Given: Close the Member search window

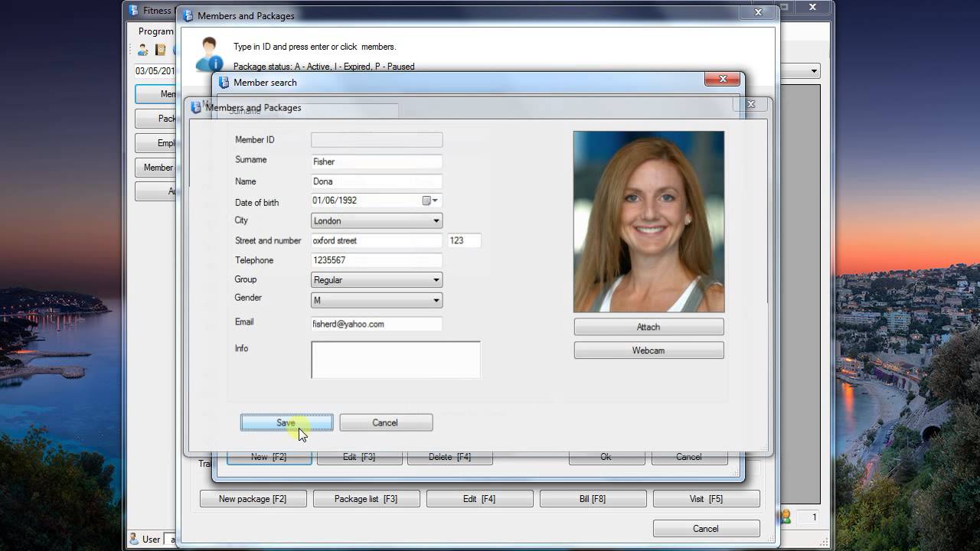Looking at the screenshot, I should point(723,79).
